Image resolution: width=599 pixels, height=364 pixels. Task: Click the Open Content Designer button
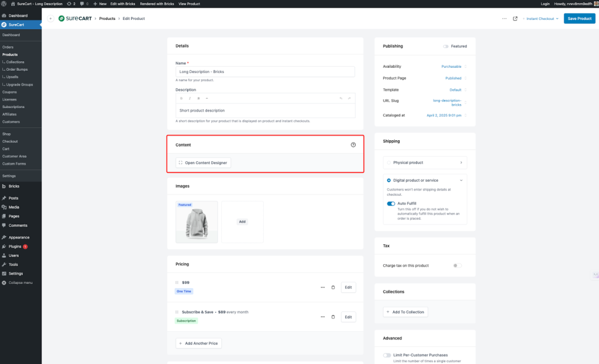(203, 163)
